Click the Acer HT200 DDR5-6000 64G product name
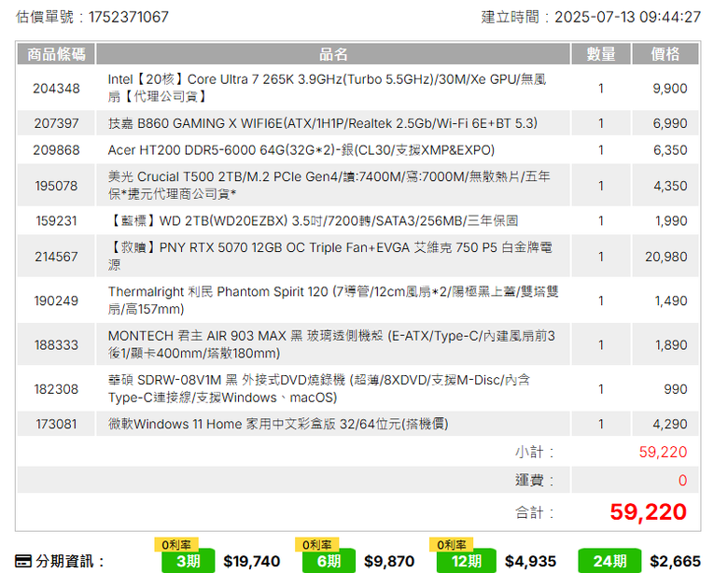 (301, 150)
